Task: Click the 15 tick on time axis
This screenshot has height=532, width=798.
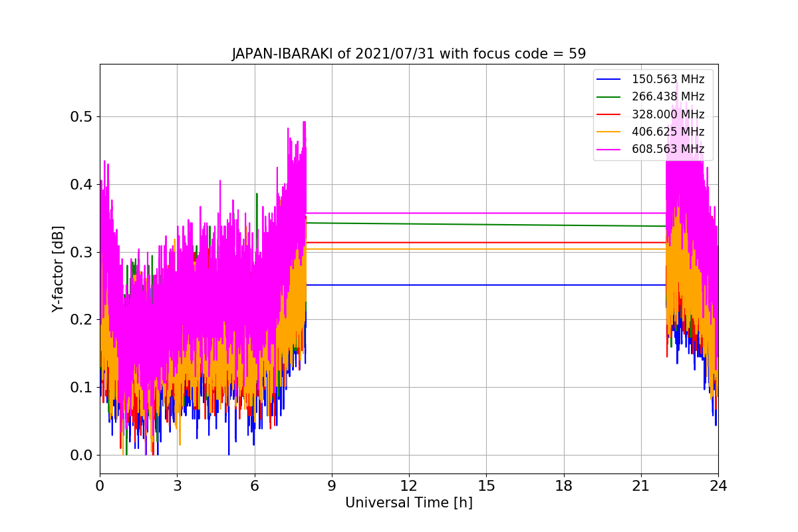Action: [486, 485]
